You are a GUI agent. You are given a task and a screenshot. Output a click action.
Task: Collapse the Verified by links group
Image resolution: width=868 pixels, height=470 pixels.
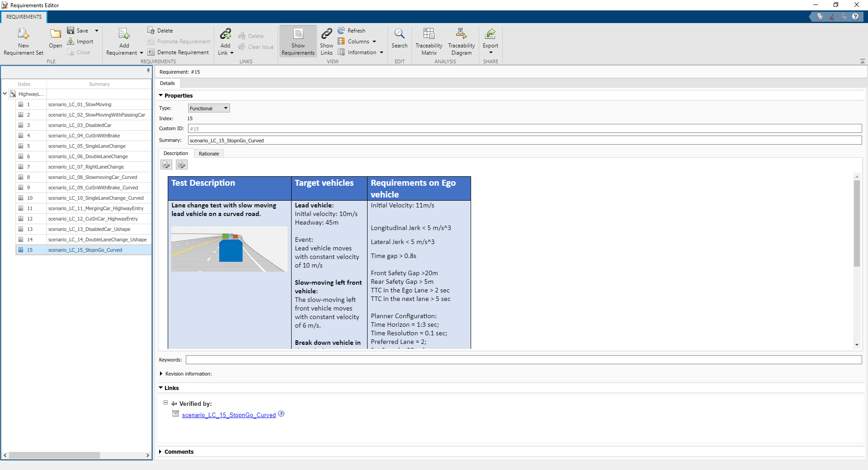click(166, 403)
